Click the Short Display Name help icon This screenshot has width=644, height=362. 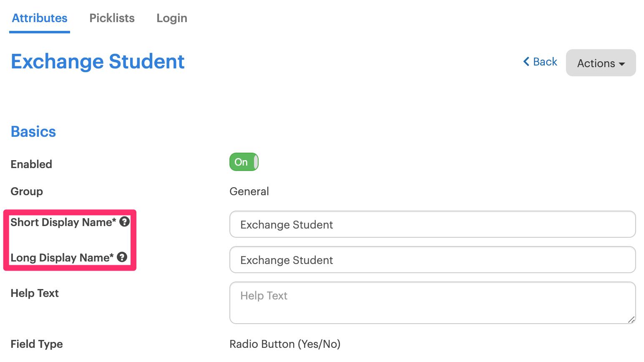[x=124, y=222]
